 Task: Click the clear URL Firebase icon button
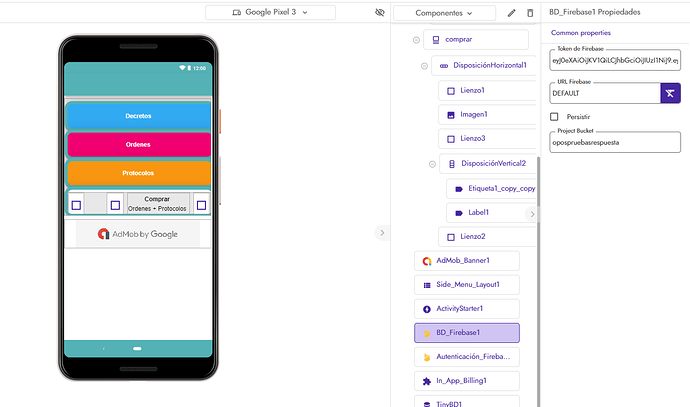click(670, 93)
